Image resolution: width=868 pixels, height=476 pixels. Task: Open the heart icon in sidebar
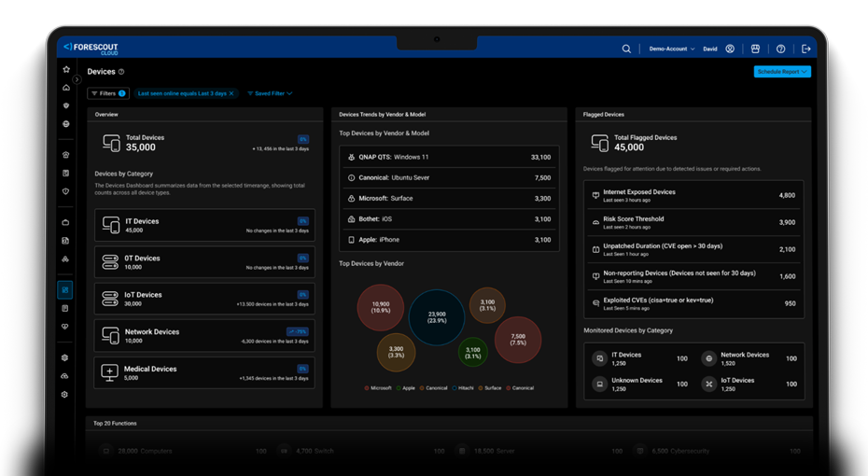65,327
